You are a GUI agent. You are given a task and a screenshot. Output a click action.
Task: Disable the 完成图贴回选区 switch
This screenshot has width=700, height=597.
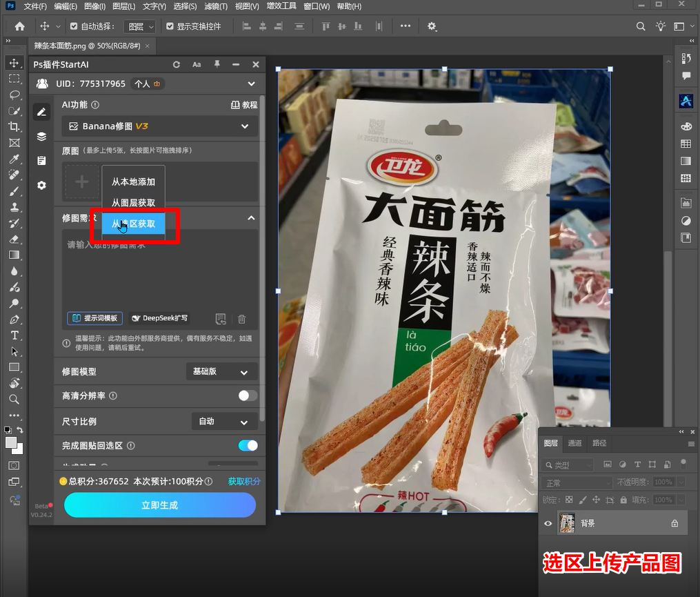tap(248, 446)
